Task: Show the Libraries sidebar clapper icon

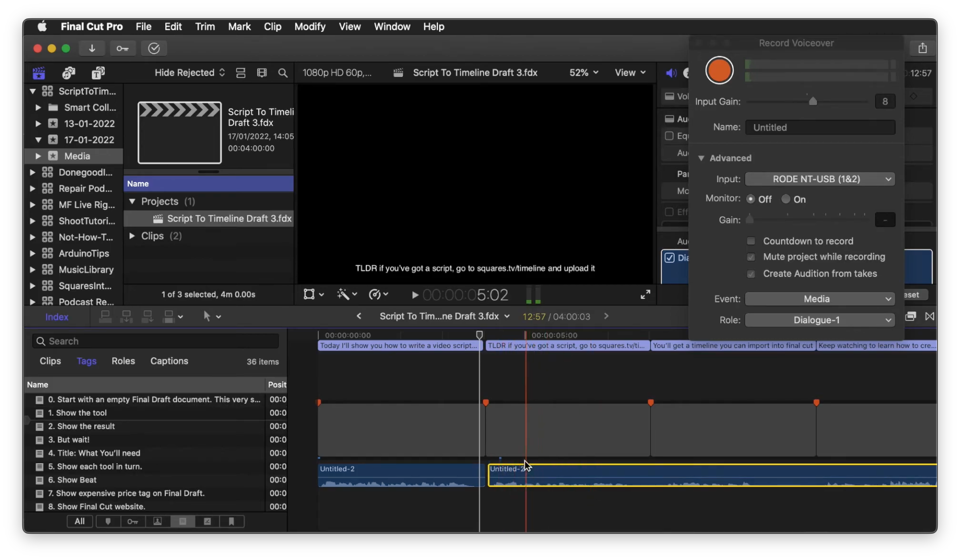Action: pos(39,73)
